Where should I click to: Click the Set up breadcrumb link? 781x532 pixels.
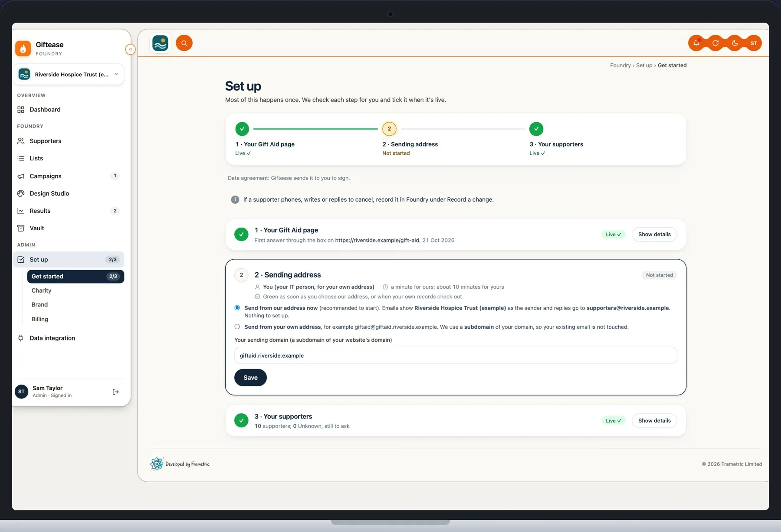(x=644, y=65)
